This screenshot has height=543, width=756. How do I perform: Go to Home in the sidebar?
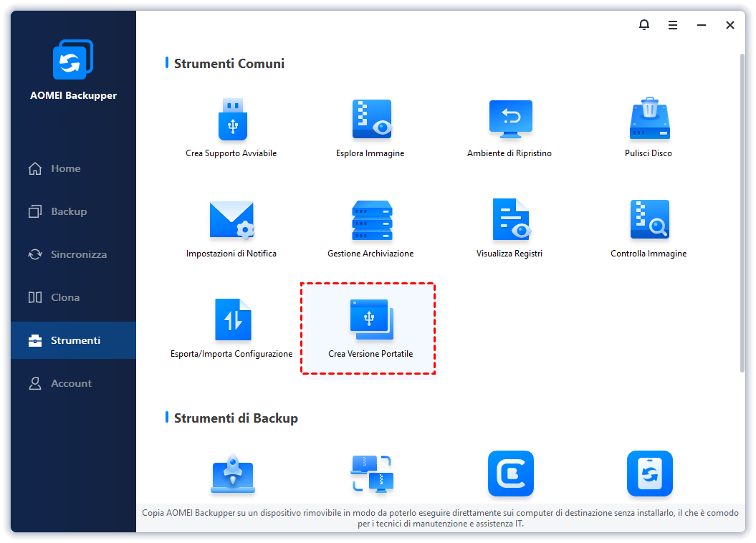[x=73, y=168]
